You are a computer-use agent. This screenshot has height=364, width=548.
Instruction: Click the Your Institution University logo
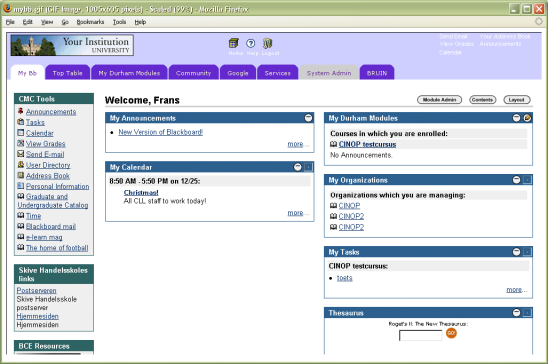coord(72,45)
